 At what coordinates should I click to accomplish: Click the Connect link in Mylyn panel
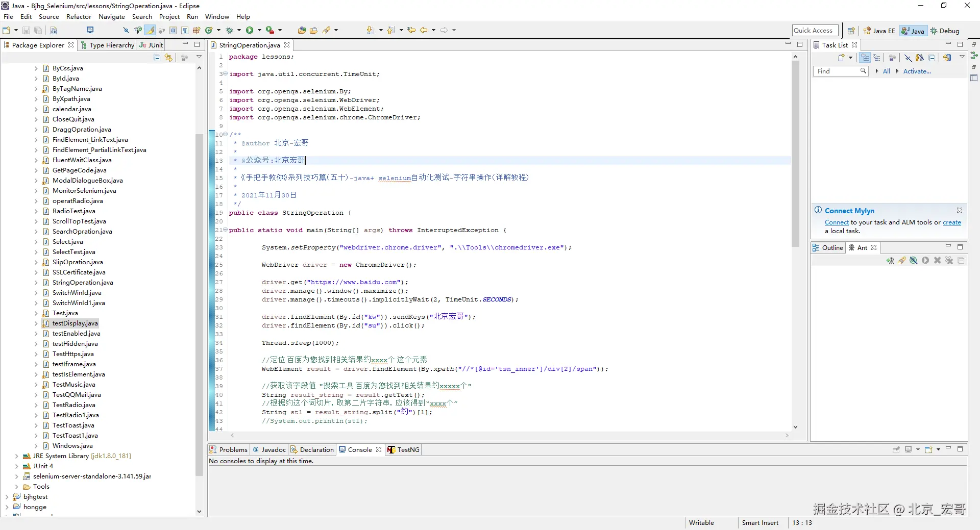(x=837, y=222)
